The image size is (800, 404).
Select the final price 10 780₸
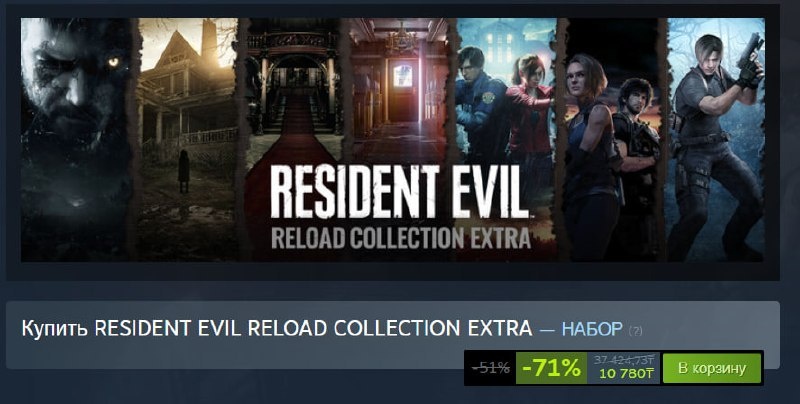pyautogui.click(x=627, y=373)
